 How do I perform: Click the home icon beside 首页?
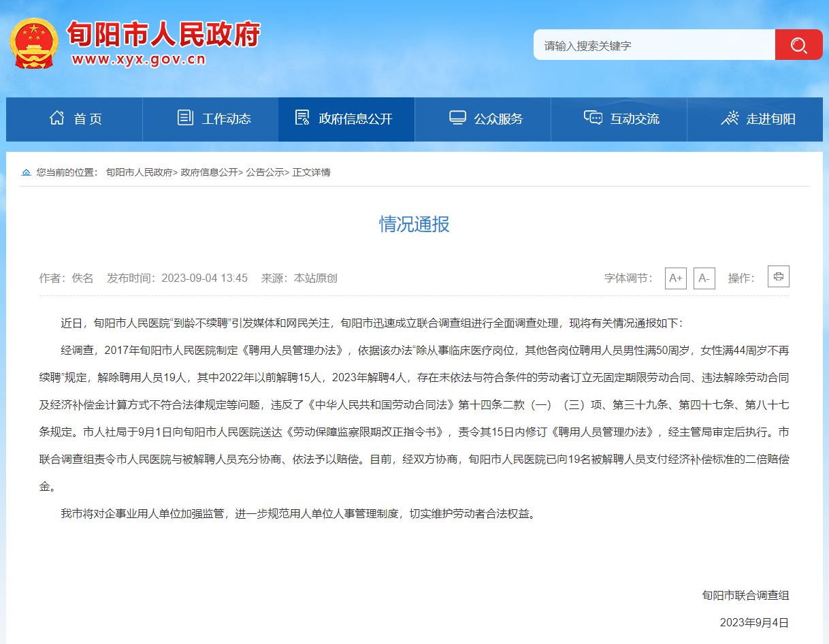(57, 118)
